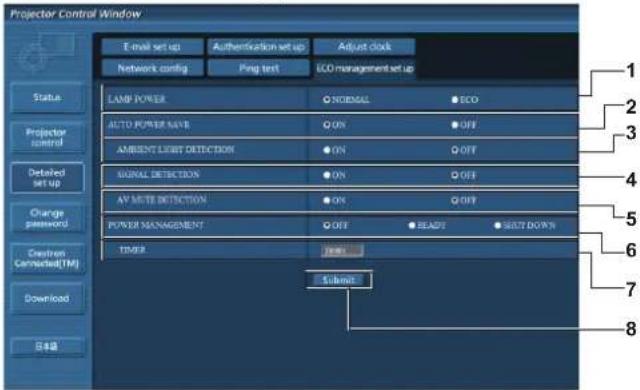Turn AUTO POWER SAVE on

coord(327,125)
